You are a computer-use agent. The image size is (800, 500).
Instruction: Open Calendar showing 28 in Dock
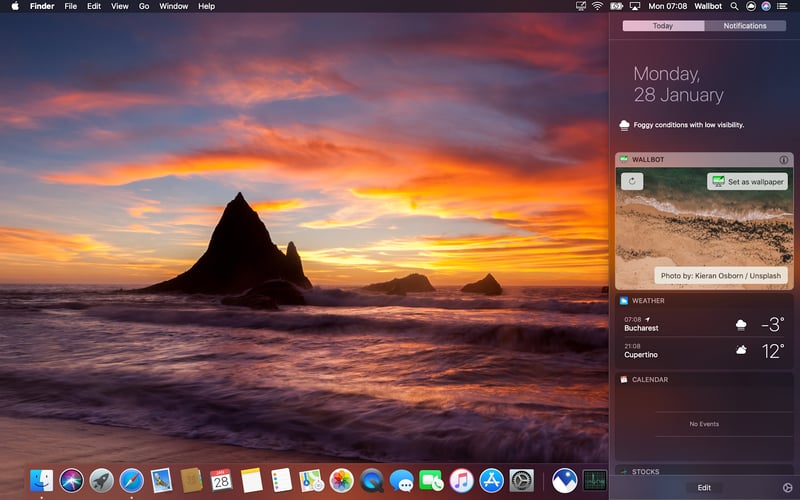pyautogui.click(x=221, y=481)
